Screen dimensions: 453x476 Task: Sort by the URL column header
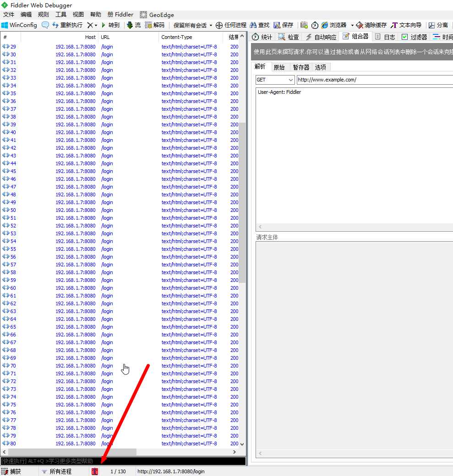point(129,37)
